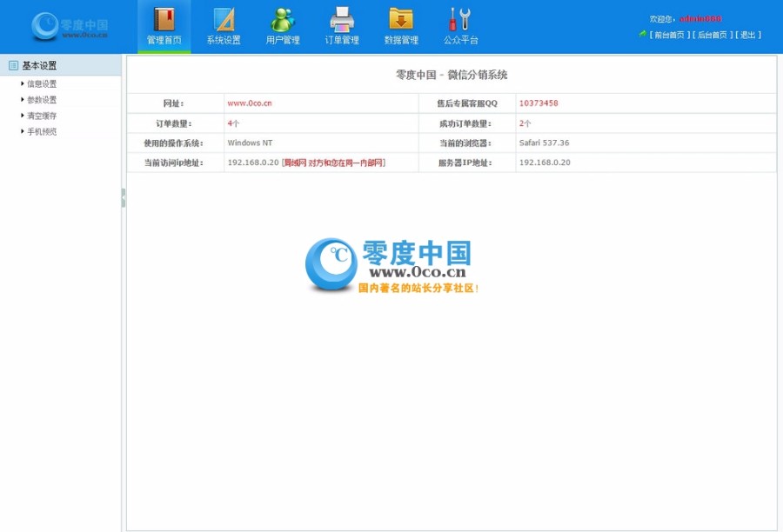Click the 零度中国 logo in header
The width and height of the screenshot is (783, 532).
[x=70, y=26]
